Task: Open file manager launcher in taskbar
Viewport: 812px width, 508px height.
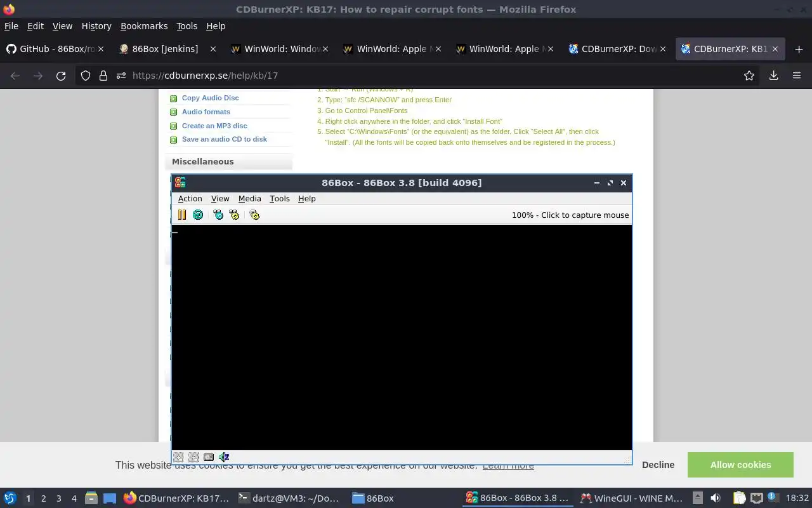Action: pos(91,498)
